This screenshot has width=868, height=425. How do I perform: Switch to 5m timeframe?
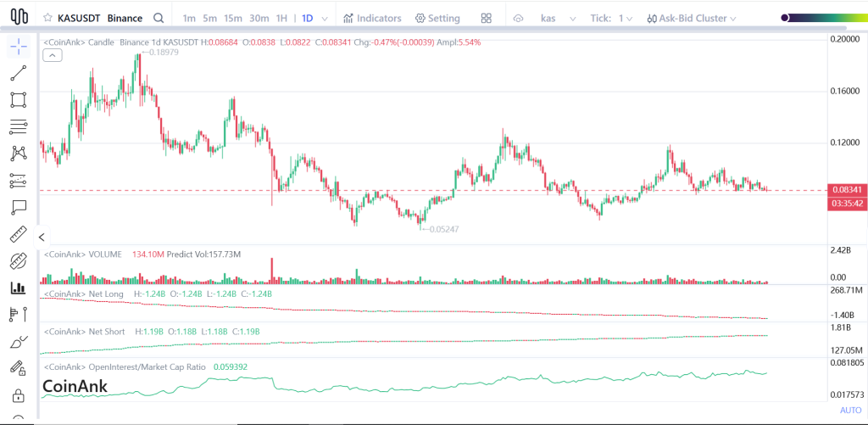point(210,19)
